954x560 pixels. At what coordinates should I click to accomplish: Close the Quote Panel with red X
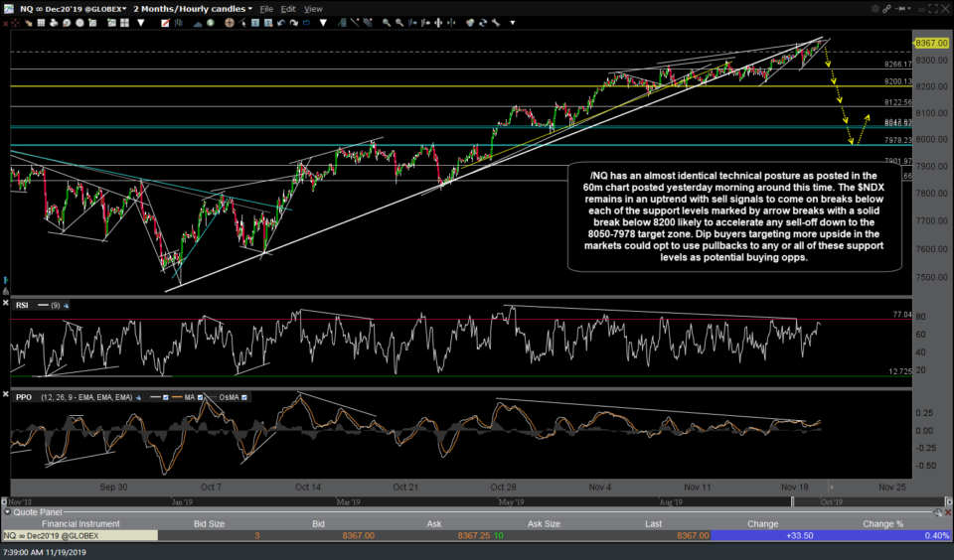click(x=948, y=512)
